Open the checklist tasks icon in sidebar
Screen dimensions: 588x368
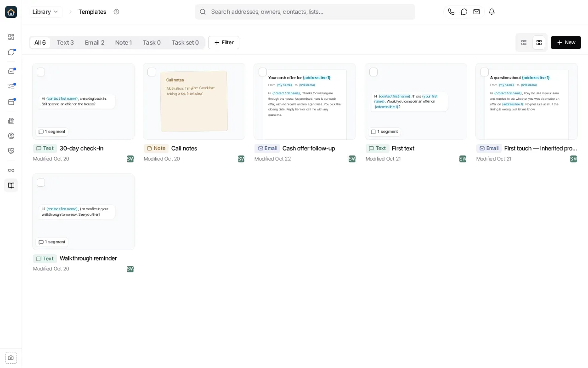11,86
